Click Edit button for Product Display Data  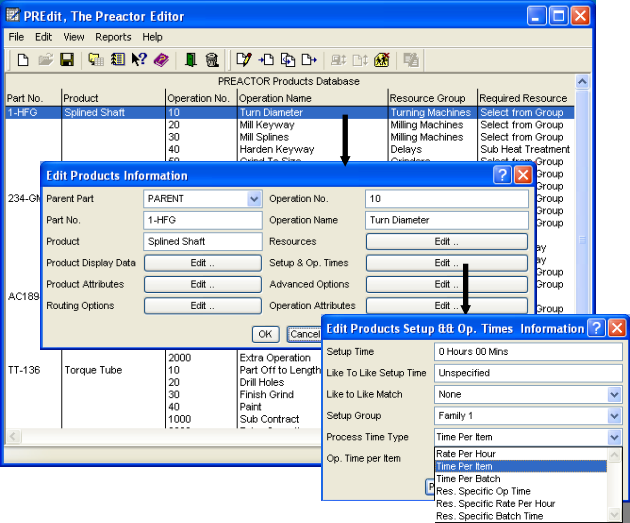point(202,263)
